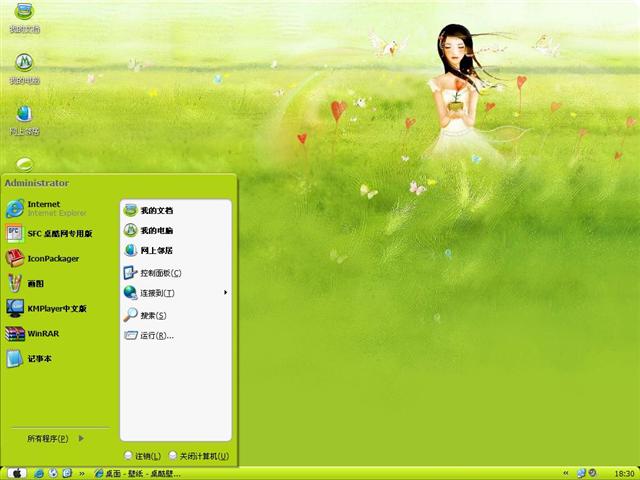This screenshot has width=640, height=480.
Task: Switch to 桌面 - 壁纸 taskbar window button
Action: (x=138, y=473)
